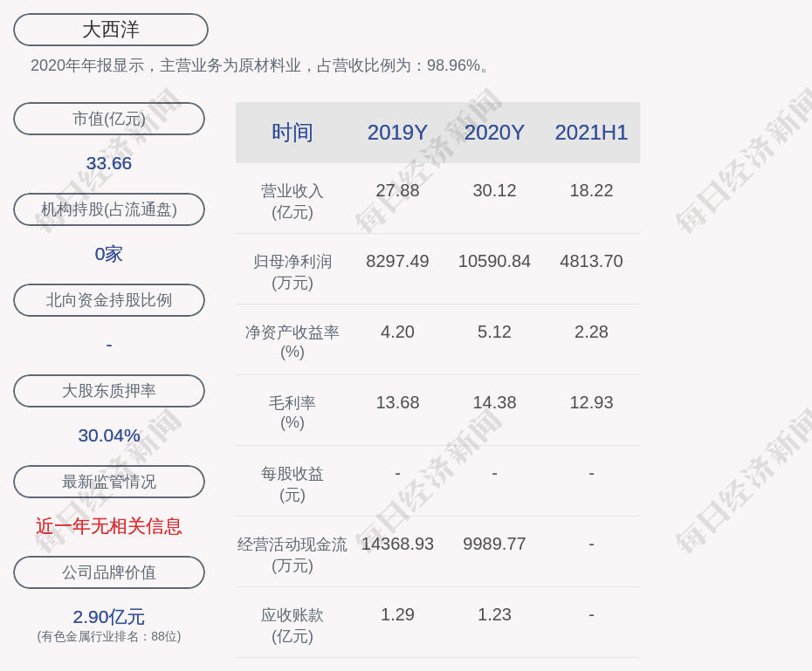This screenshot has width=812, height=671.
Task: Click the brand value 2.90亿元
Action: pos(109,617)
